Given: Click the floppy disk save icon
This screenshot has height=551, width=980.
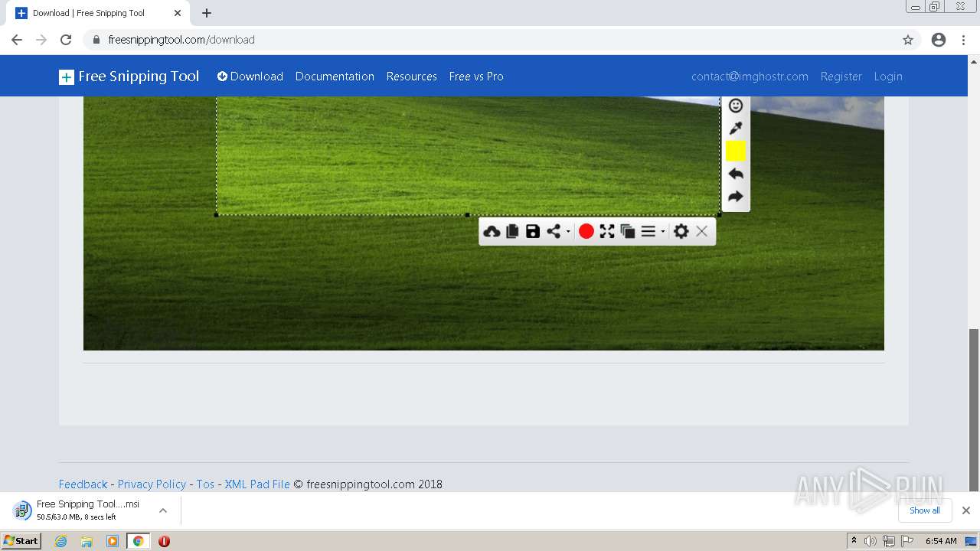Looking at the screenshot, I should tap(533, 231).
